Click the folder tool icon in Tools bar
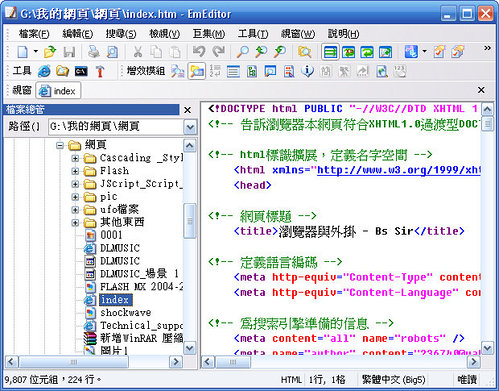 [x=62, y=71]
